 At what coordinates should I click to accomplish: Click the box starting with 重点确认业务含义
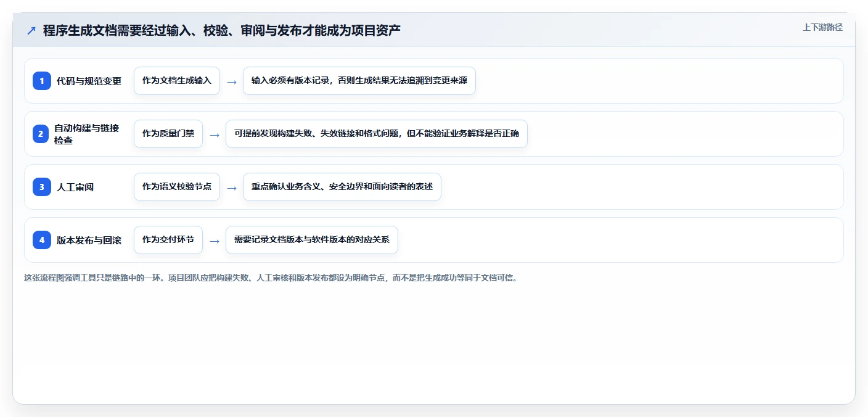[342, 187]
